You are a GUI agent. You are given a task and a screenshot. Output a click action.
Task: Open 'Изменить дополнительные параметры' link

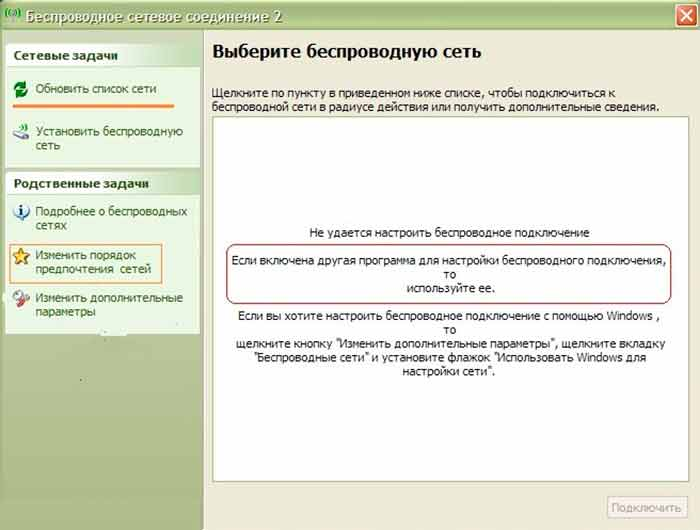109,305
